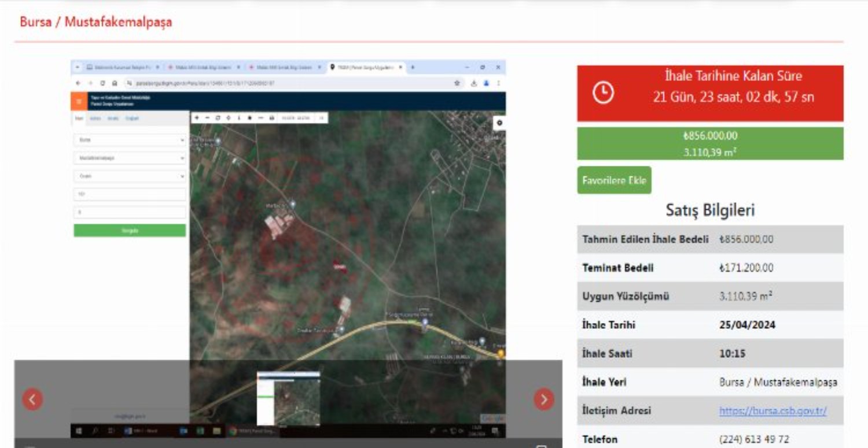Click the orange hamburger menu icon
Image resolution: width=868 pixels, height=448 pixels.
[x=78, y=101]
